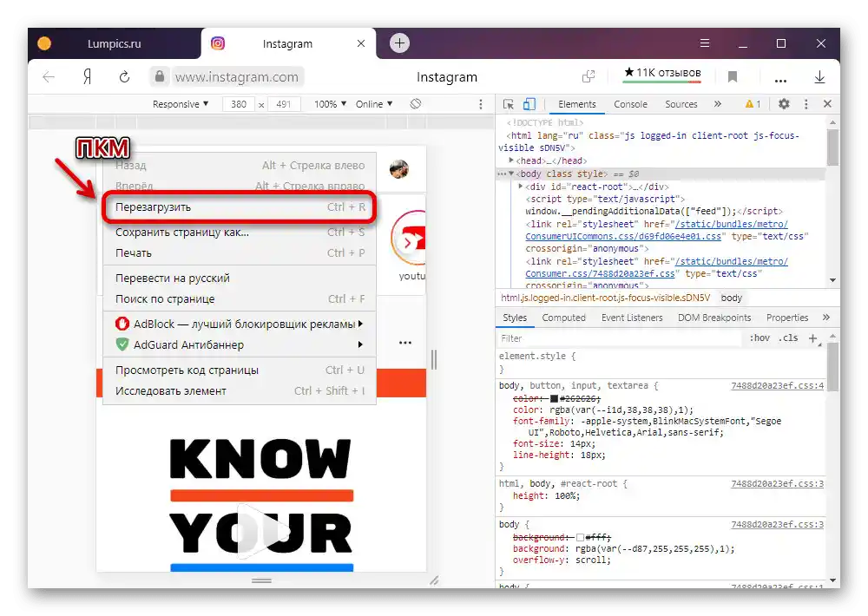This screenshot has width=868, height=616.
Task: Click the Instagram profile avatar thumbnail
Action: tap(399, 169)
